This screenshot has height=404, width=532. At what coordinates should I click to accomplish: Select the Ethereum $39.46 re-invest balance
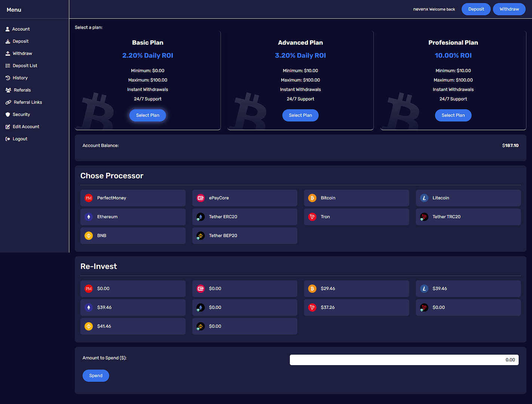pyautogui.click(x=133, y=307)
